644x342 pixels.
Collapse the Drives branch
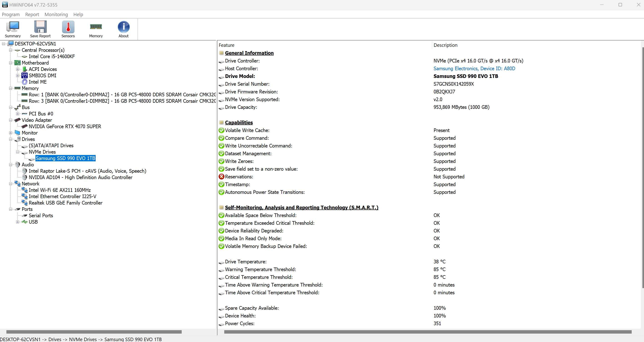[10, 139]
